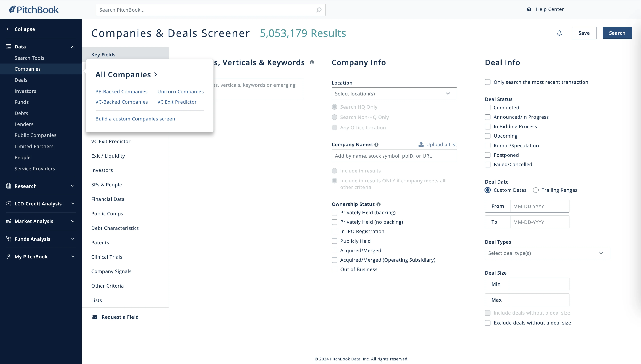
Task: Click the Company Names input field
Action: coord(394,156)
